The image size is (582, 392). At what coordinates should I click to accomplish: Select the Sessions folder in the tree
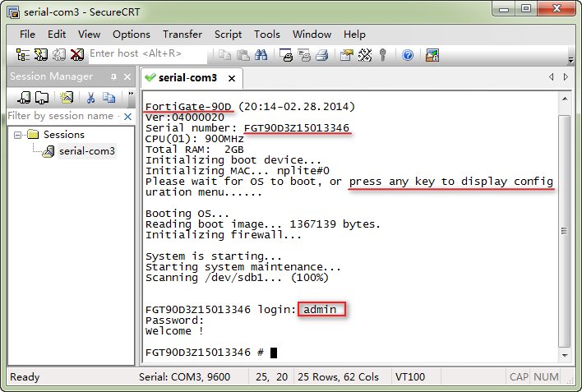click(64, 135)
